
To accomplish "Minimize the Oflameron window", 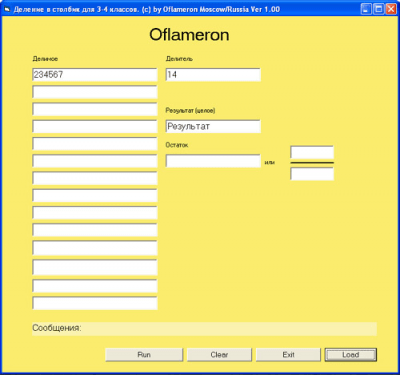I will [x=366, y=9].
